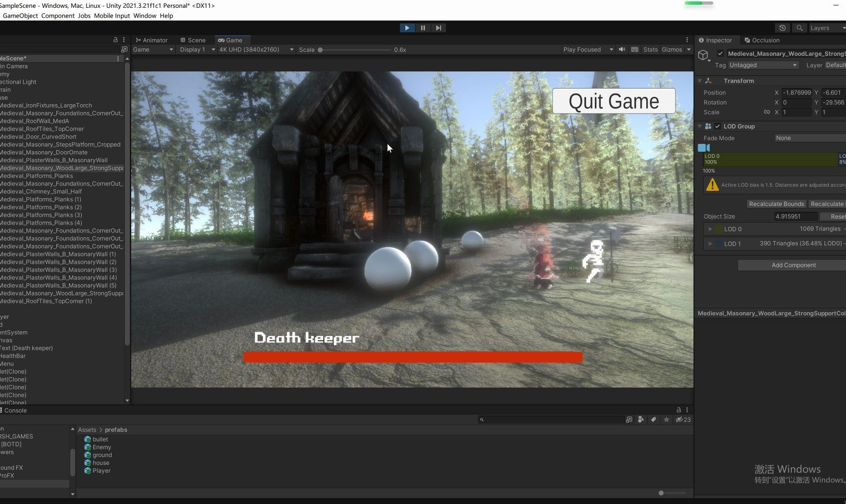The height and width of the screenshot is (504, 846).
Task: Switch to the Scene tab
Action: click(192, 40)
